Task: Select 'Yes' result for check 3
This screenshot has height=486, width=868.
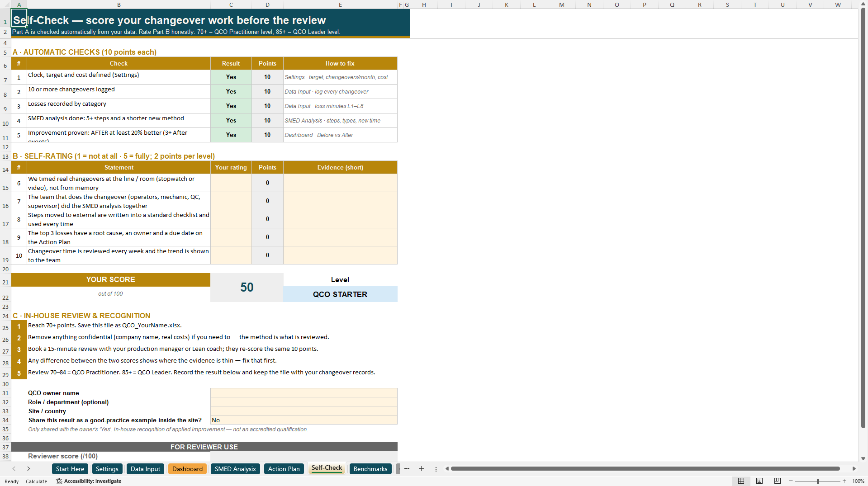Action: click(x=231, y=106)
